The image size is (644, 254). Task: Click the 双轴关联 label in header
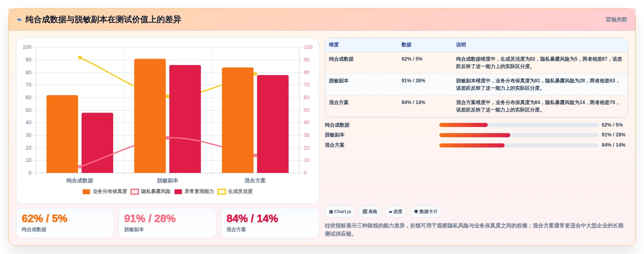click(616, 20)
